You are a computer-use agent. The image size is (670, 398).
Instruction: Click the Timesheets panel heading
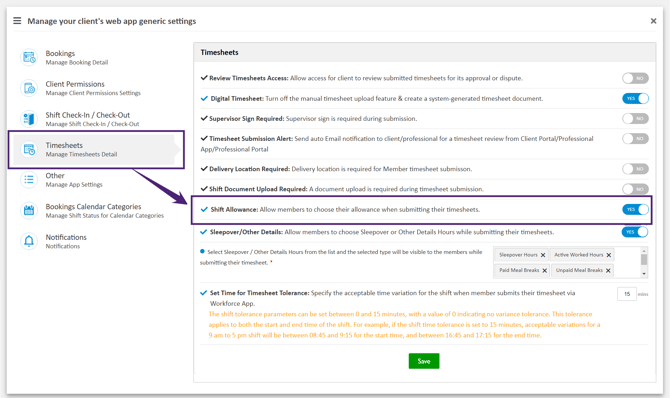tap(220, 52)
